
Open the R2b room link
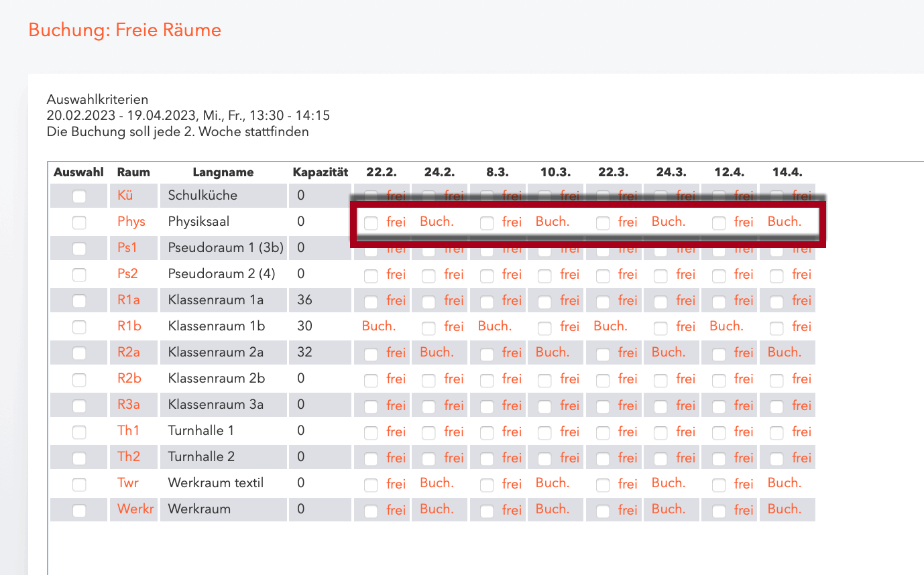click(x=129, y=378)
